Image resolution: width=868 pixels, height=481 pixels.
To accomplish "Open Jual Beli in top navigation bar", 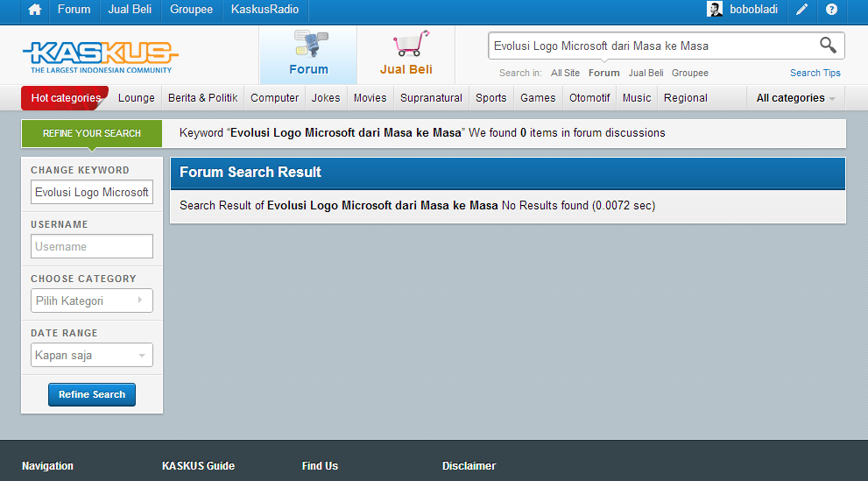I will 130,10.
